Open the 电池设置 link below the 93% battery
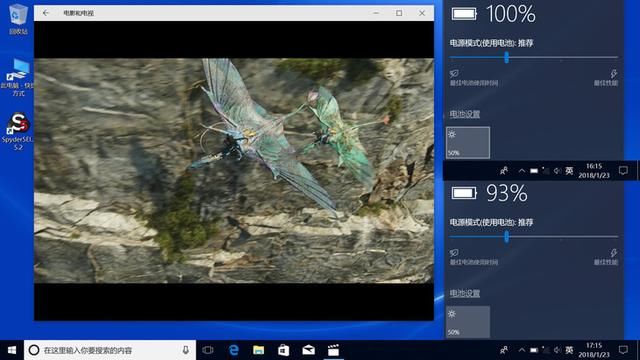 (x=464, y=293)
